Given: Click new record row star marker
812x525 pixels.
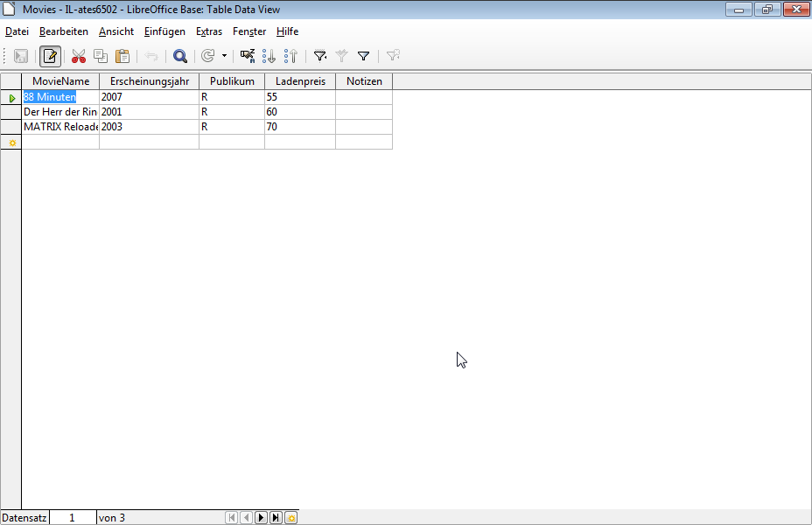Looking at the screenshot, I should (10, 143).
